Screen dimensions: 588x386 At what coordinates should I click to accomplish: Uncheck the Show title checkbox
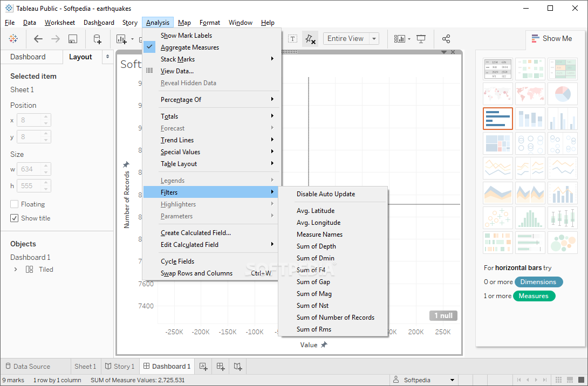pyautogui.click(x=14, y=218)
